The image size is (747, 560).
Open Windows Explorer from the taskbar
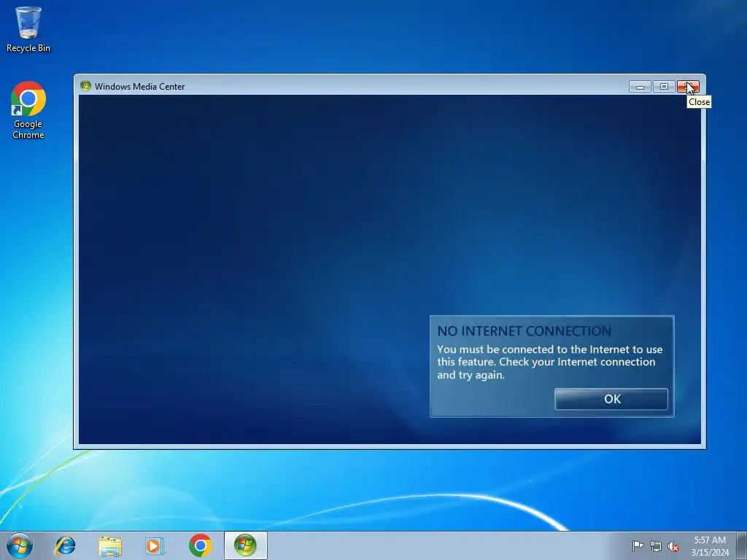click(110, 545)
